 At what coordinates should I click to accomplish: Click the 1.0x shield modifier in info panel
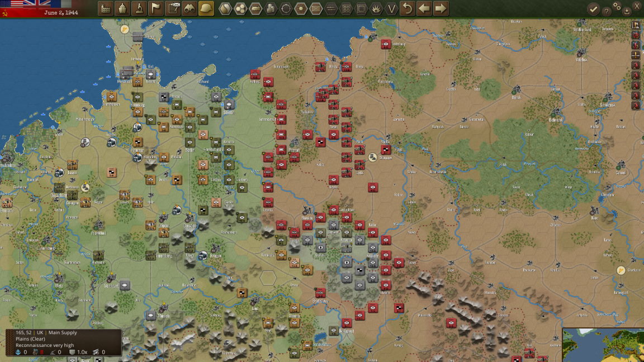coord(78,352)
